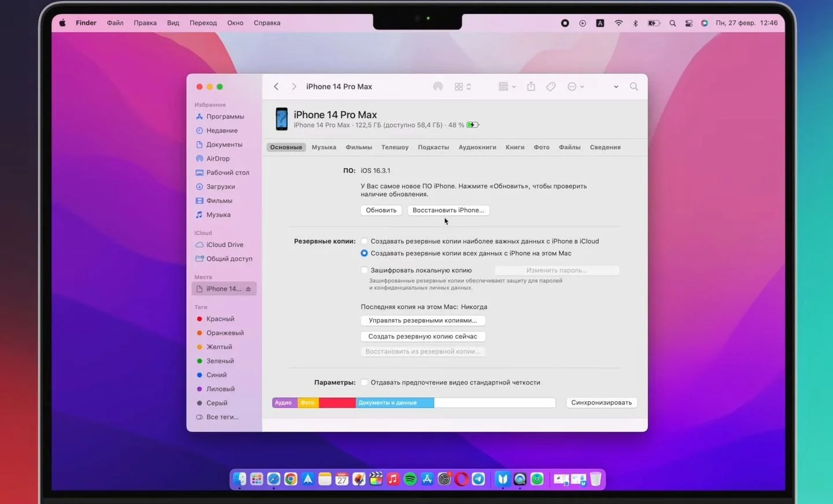
Task: Expand the toolbar overflow chevron
Action: tap(616, 87)
